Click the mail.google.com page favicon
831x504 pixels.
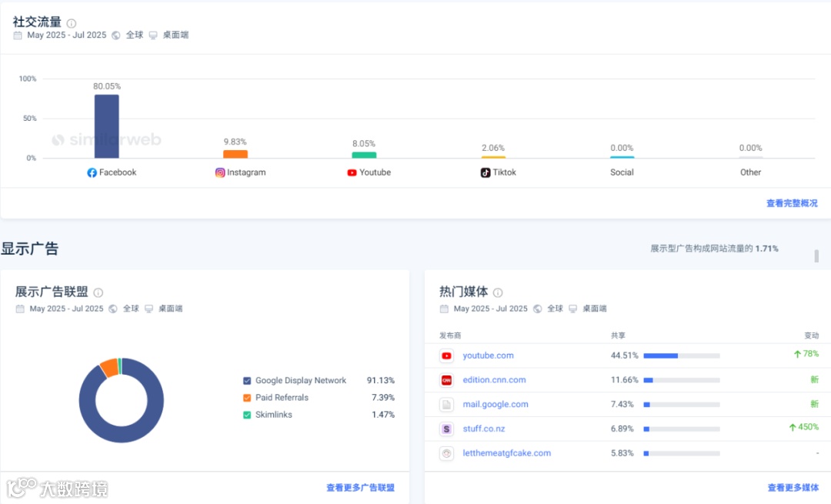point(447,405)
